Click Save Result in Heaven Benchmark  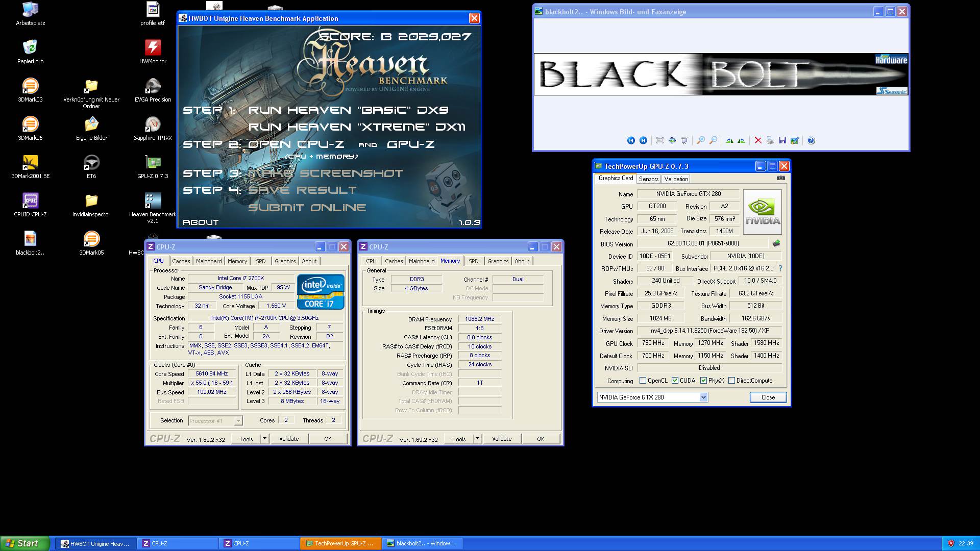(302, 190)
